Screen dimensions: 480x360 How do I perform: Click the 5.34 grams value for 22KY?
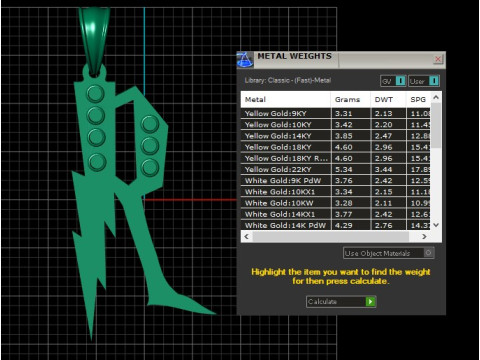click(344, 169)
